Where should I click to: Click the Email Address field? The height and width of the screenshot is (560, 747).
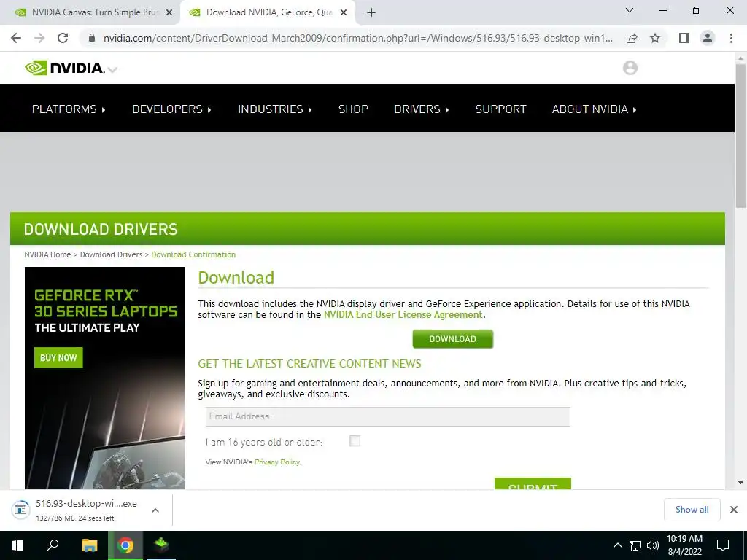388,416
